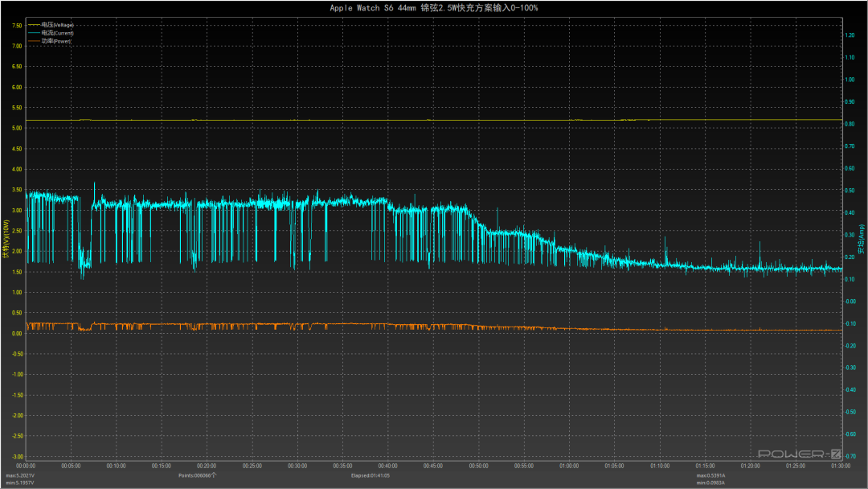Click the 00:30:00 time axis label
Viewport: 868px width, 489px height.
tap(297, 466)
